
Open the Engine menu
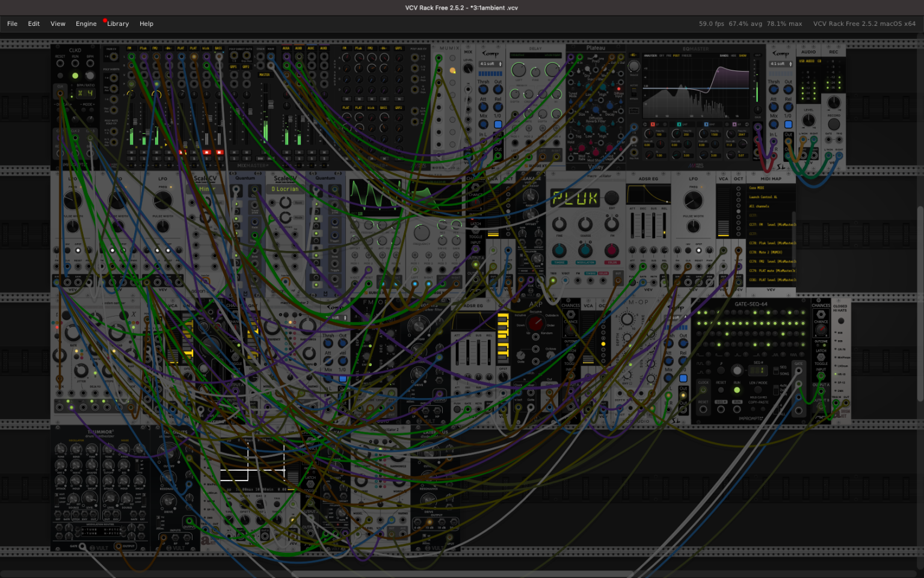coord(86,23)
